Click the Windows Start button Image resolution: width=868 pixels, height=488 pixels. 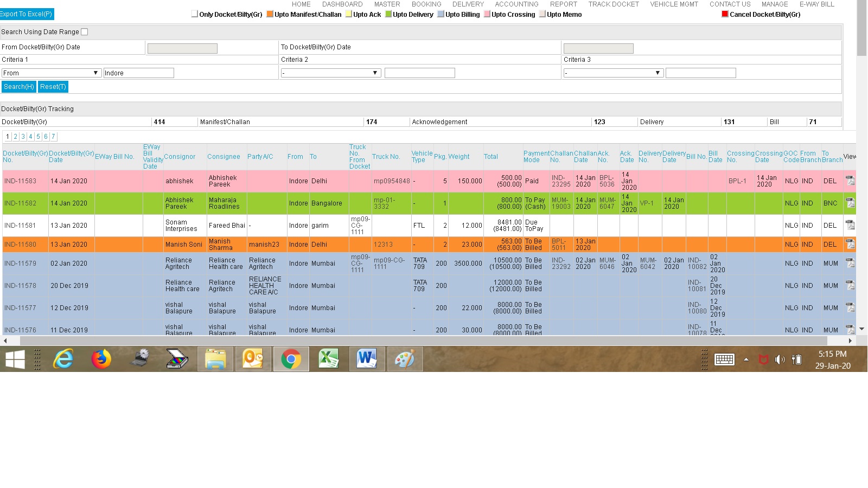coord(15,359)
